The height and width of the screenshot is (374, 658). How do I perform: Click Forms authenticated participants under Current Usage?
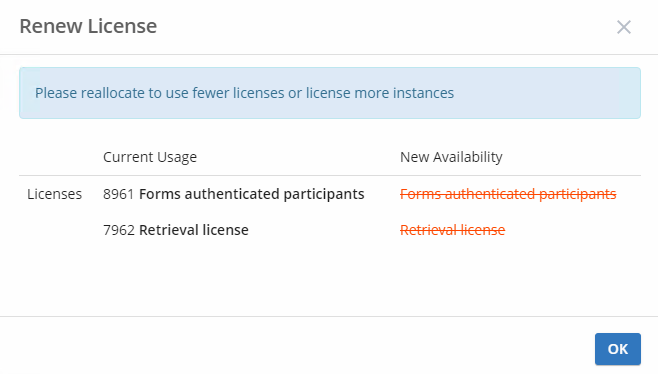tap(252, 194)
